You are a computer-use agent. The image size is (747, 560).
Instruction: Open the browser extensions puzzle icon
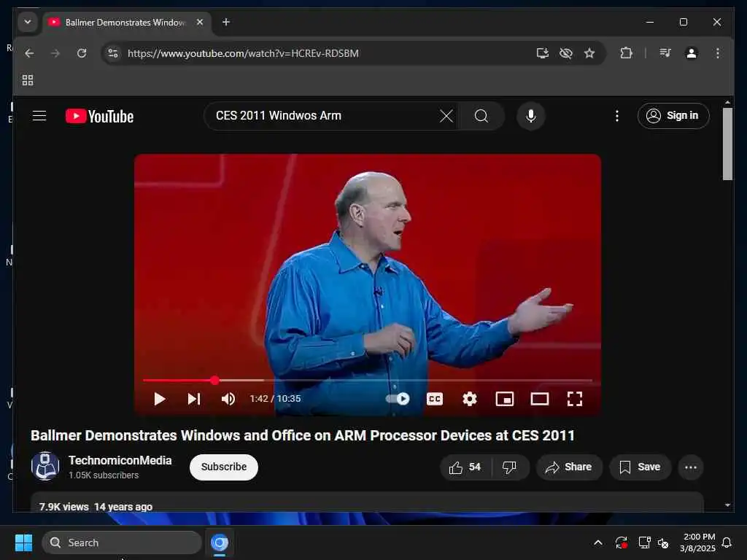pos(626,53)
